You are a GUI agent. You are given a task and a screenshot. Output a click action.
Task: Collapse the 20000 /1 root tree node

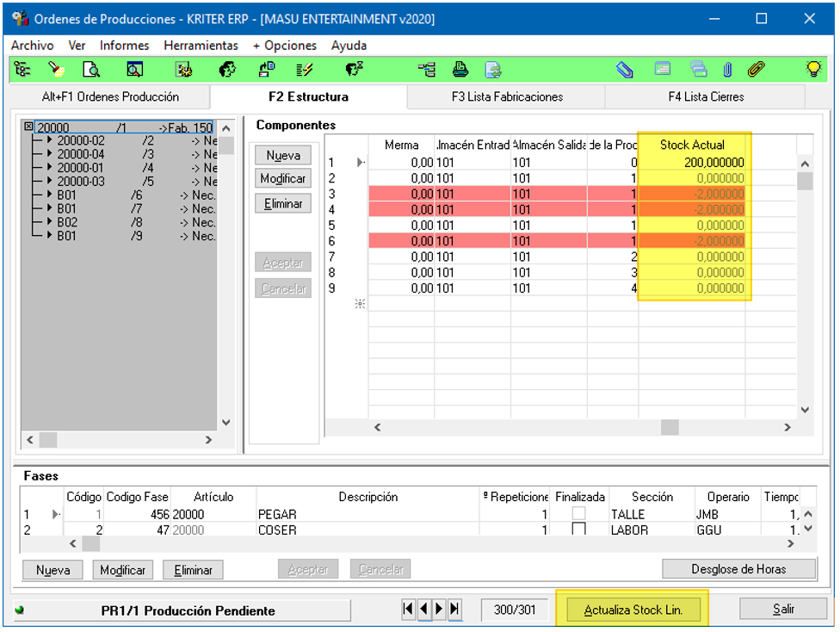(x=28, y=127)
